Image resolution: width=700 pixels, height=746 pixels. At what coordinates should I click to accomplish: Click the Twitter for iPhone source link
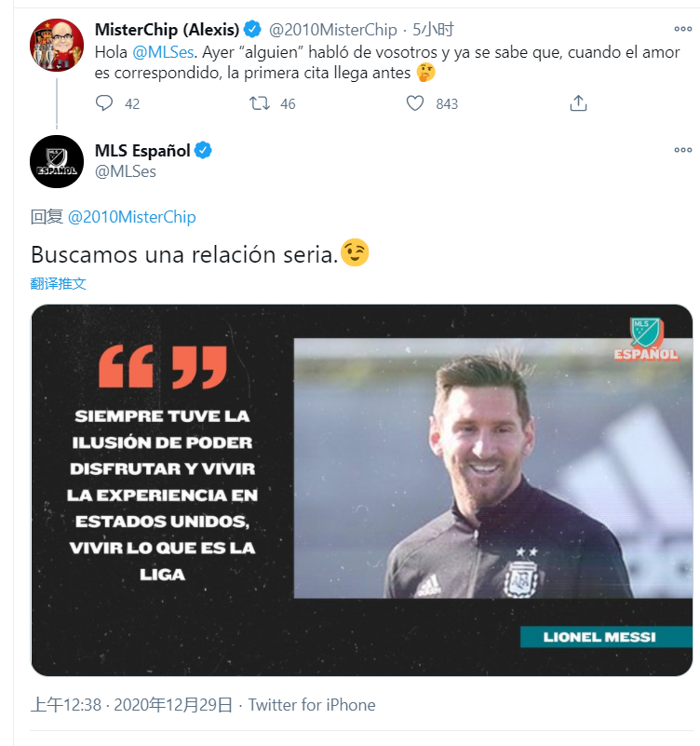[312, 705]
